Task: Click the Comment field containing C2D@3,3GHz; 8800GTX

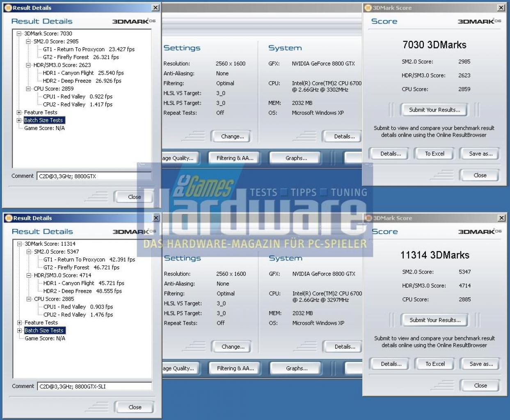Action: [x=94, y=176]
